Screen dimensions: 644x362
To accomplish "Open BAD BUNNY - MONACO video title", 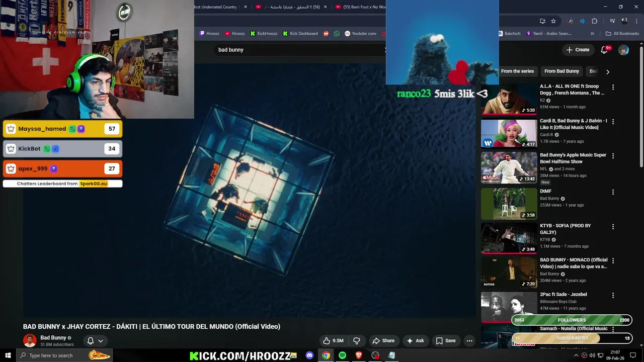I will coord(574,263).
